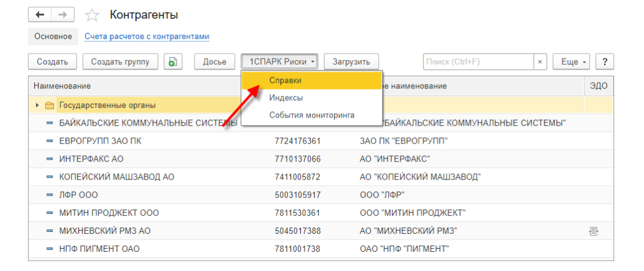
Task: Click full name ООО "ЛФР"
Action: tap(382, 195)
